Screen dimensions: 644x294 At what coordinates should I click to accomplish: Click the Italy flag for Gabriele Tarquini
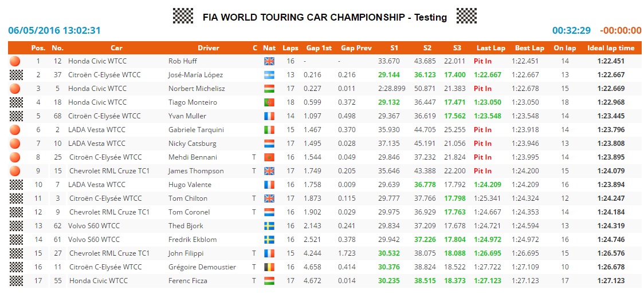(x=269, y=130)
